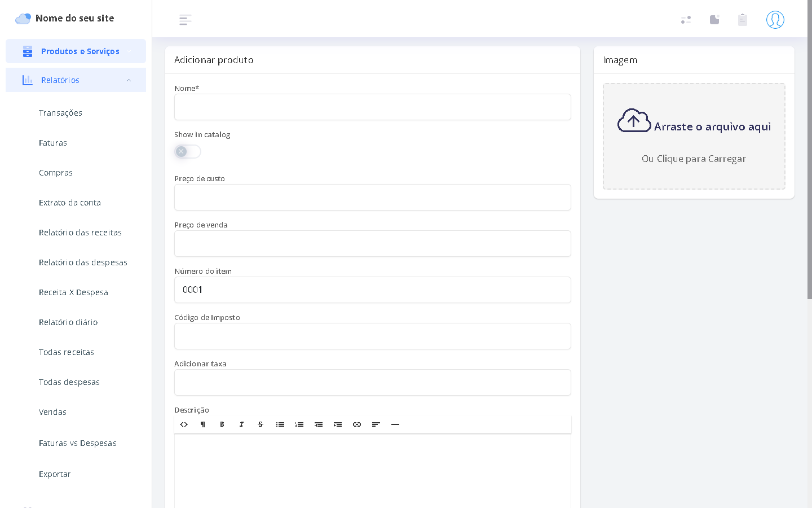Insert horizontal line in description
This screenshot has width=812, height=508.
coord(395,424)
